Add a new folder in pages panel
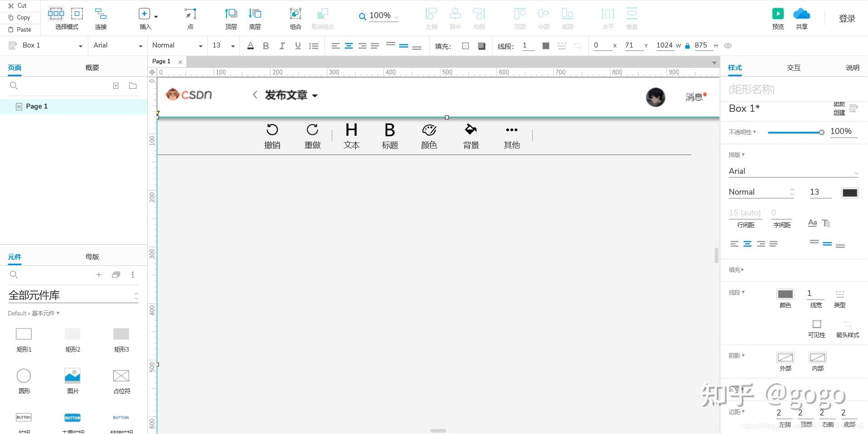The height and width of the screenshot is (434, 868). tap(133, 86)
